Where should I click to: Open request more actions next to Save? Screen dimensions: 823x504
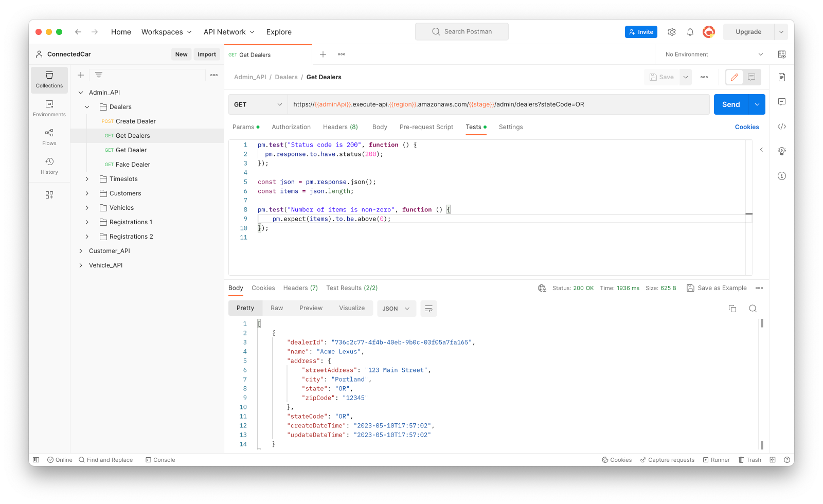pyautogui.click(x=704, y=77)
